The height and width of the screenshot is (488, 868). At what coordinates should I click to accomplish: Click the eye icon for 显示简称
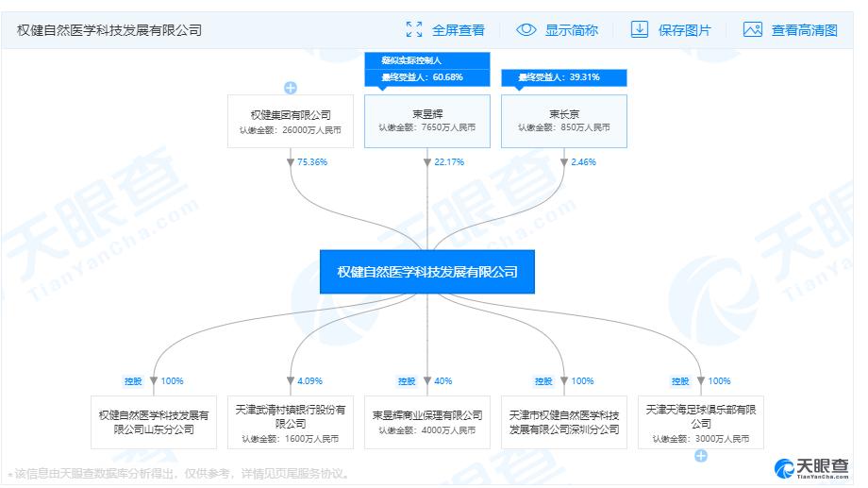click(526, 29)
